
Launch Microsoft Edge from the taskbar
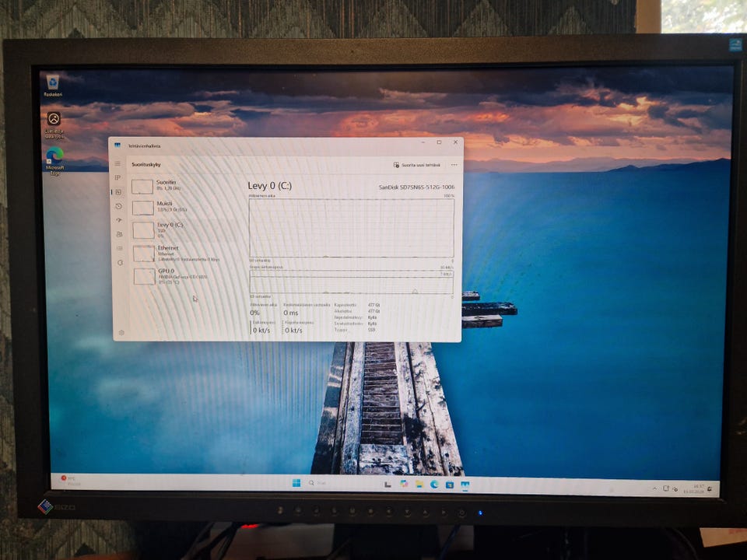434,485
